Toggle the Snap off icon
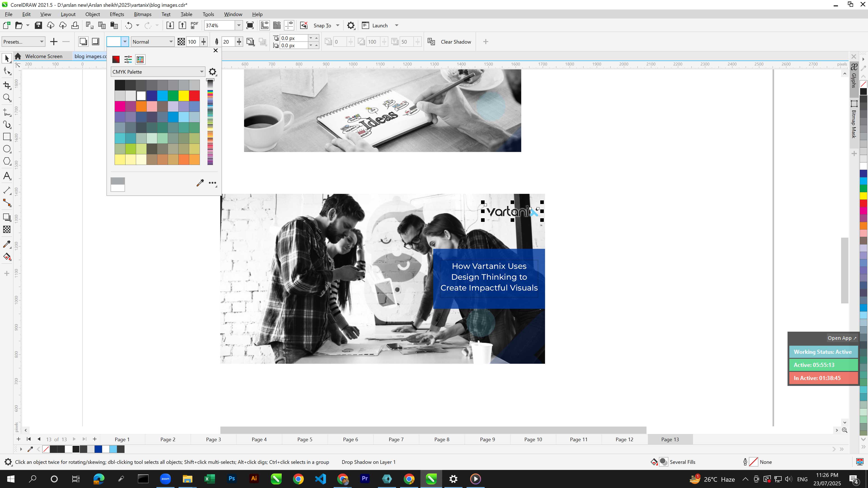Screen dimensions: 868x488 click(304, 25)
